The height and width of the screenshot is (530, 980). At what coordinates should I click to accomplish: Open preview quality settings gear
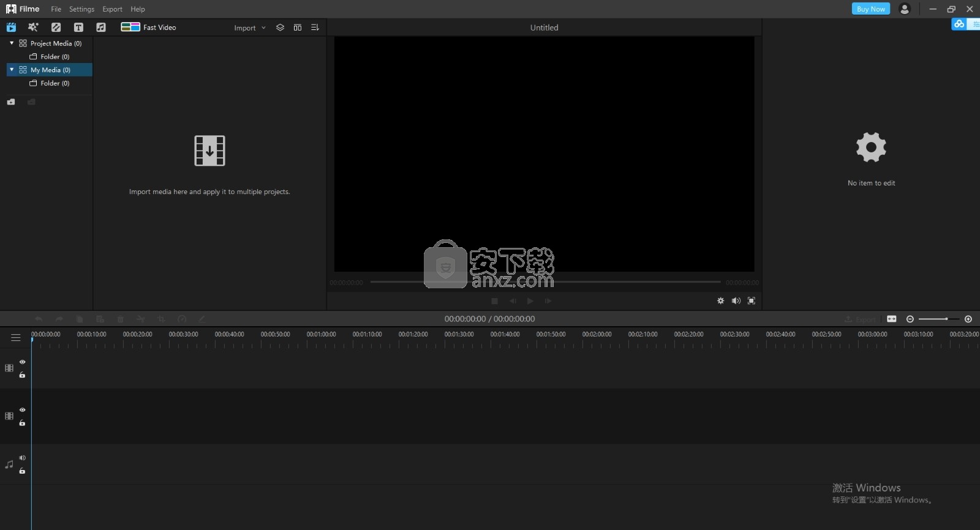[720, 300]
